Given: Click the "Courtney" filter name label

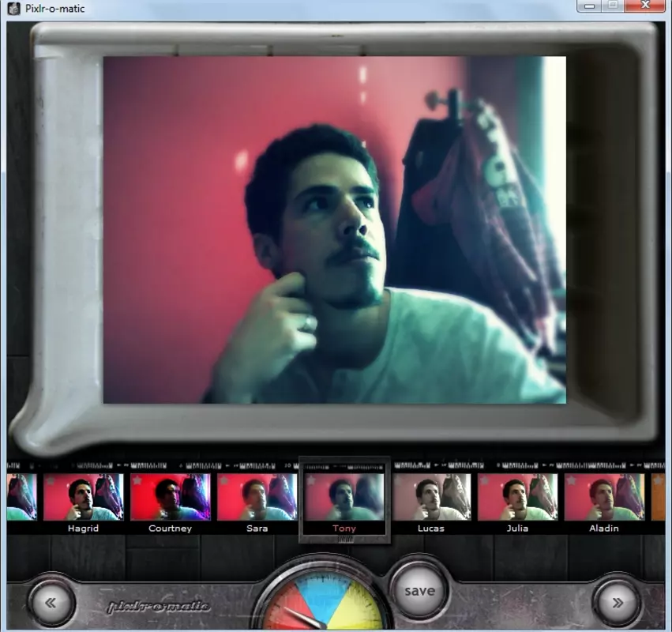Looking at the screenshot, I should [x=170, y=529].
